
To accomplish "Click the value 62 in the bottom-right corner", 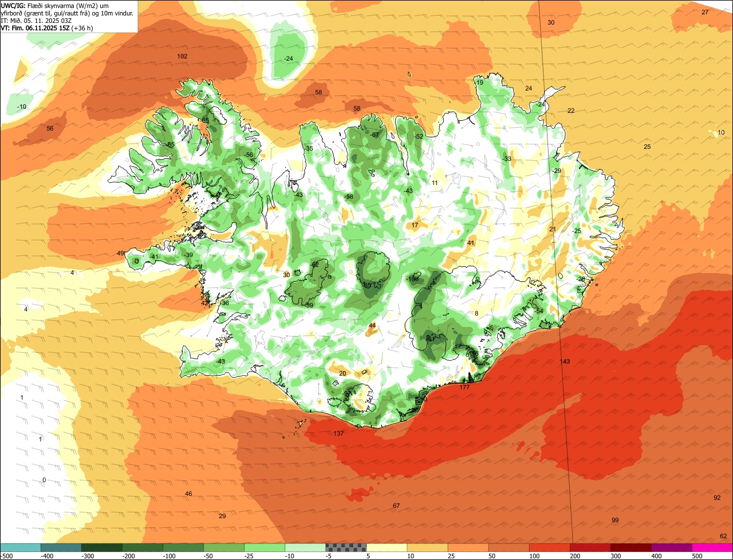I will 723,536.
